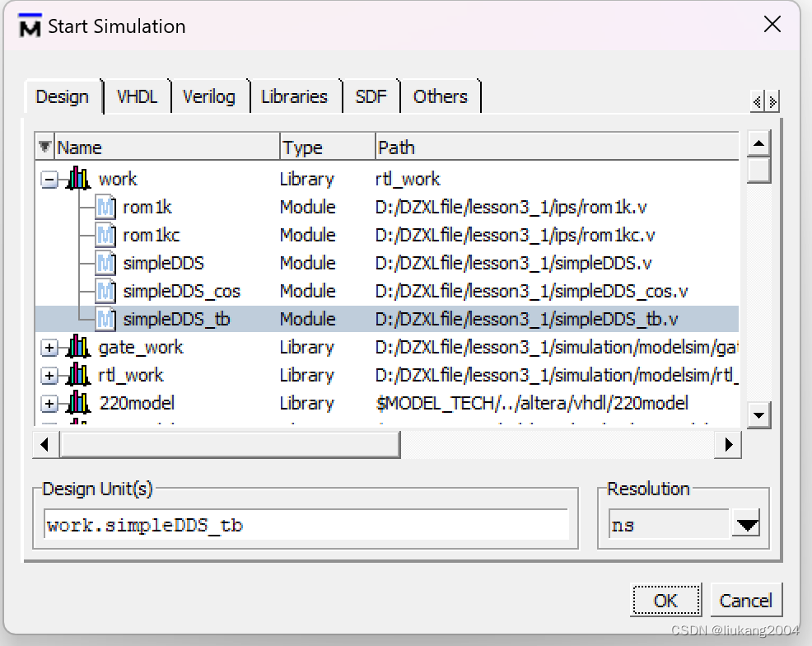
Task: Click the simpleDDS_cos module icon
Action: click(105, 290)
